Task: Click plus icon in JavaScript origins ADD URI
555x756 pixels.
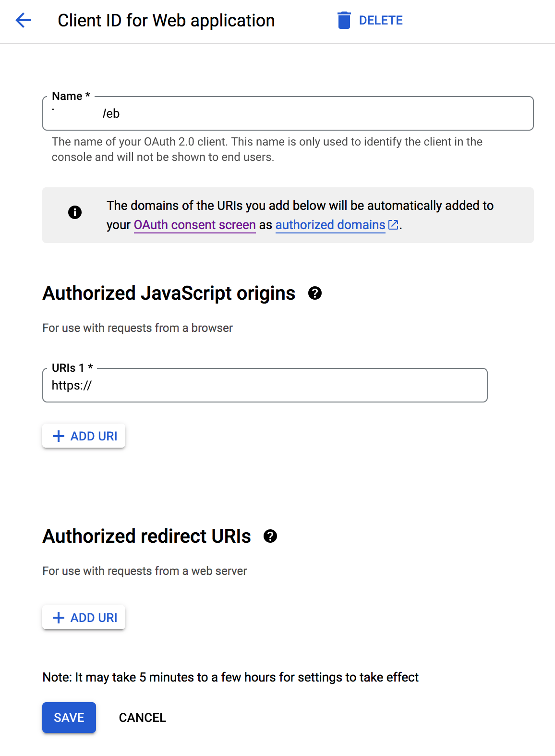Action: (59, 436)
